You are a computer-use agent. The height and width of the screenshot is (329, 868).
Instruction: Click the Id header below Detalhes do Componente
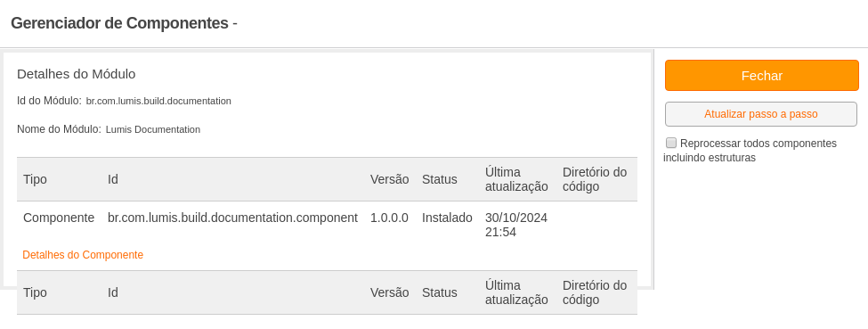(x=112, y=293)
